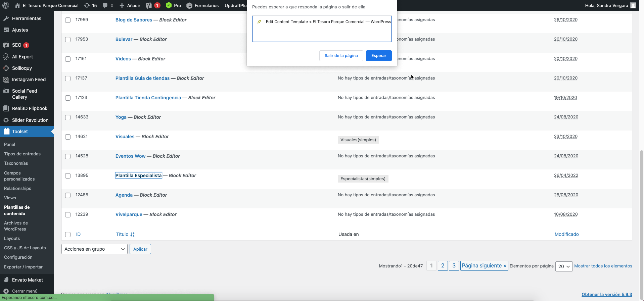
Task: Open UpdraftPlus admin bar item
Action: point(236,5)
